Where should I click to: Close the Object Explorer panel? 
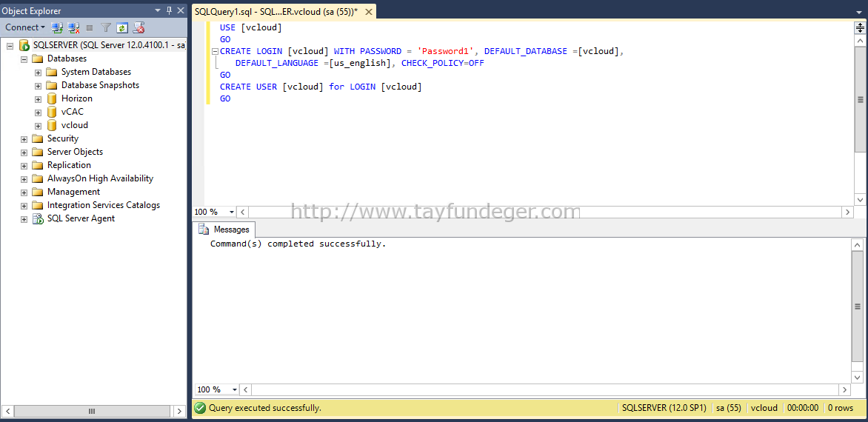click(181, 10)
